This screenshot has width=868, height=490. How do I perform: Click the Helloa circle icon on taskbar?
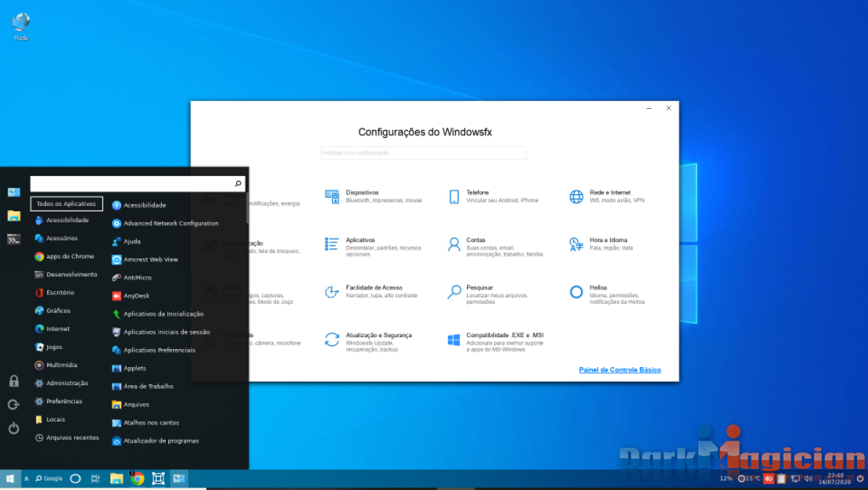pos(76,478)
